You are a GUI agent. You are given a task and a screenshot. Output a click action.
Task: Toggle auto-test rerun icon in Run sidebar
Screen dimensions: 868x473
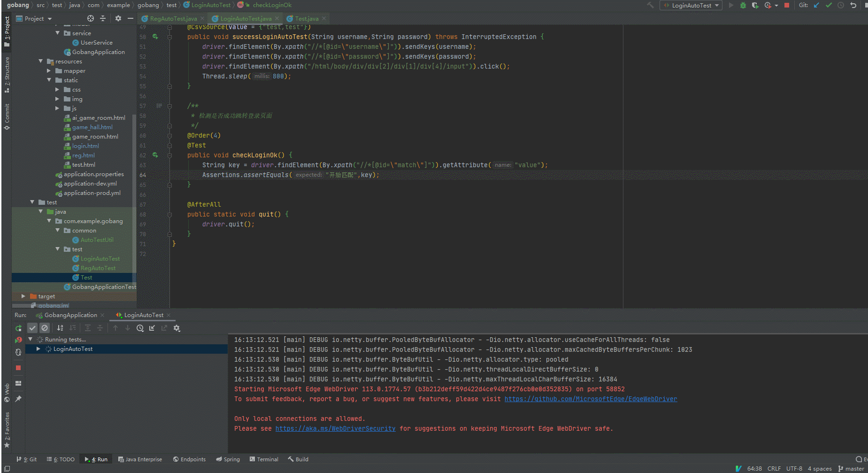(x=18, y=352)
